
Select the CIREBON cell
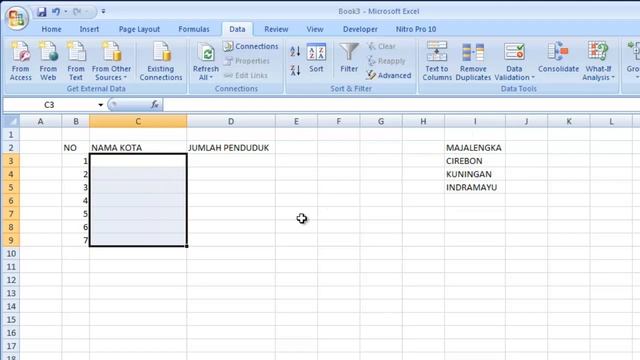coord(475,161)
